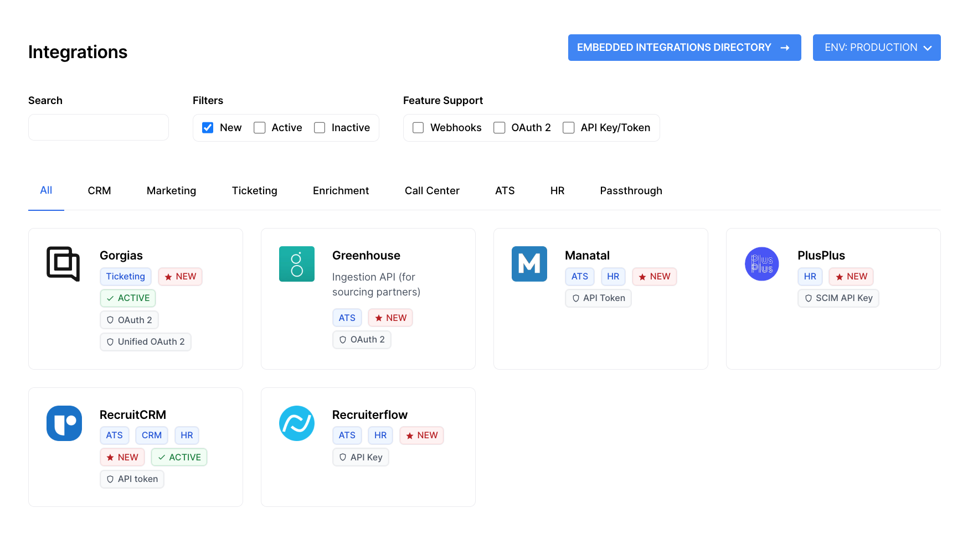The height and width of the screenshot is (560, 978).
Task: Open the Recruiterflow integration title
Action: tap(369, 415)
